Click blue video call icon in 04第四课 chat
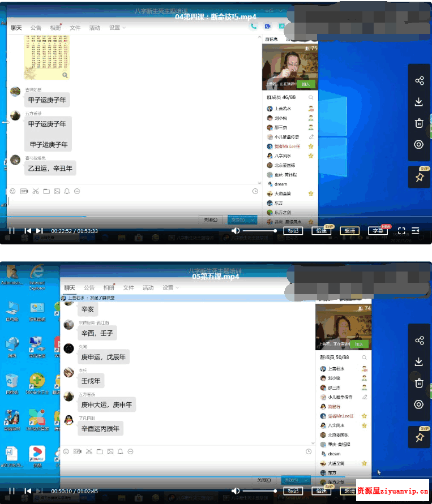Image resolution: width=432 pixels, height=504 pixels. tap(268, 27)
